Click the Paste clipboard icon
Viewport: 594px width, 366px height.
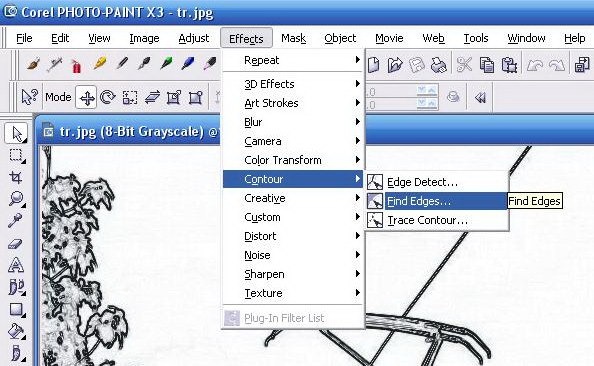click(x=509, y=65)
